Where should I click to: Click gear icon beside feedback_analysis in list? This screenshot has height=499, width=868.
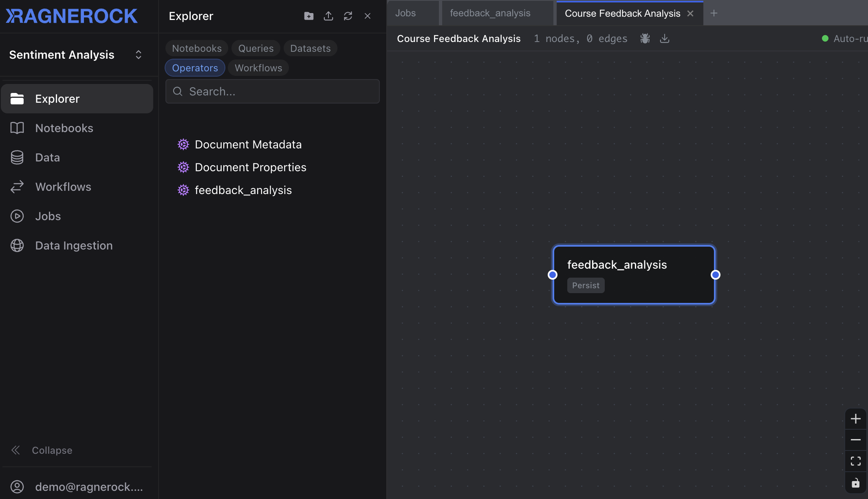click(183, 190)
